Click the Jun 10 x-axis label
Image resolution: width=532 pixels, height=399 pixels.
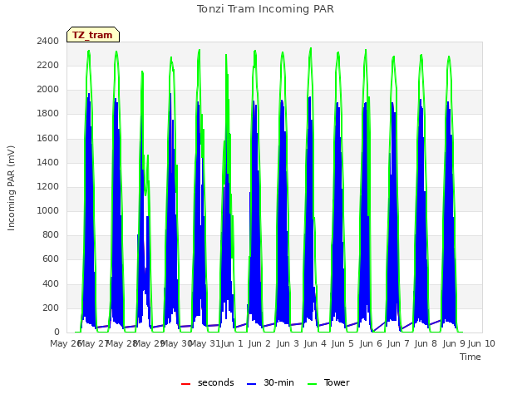point(481,343)
